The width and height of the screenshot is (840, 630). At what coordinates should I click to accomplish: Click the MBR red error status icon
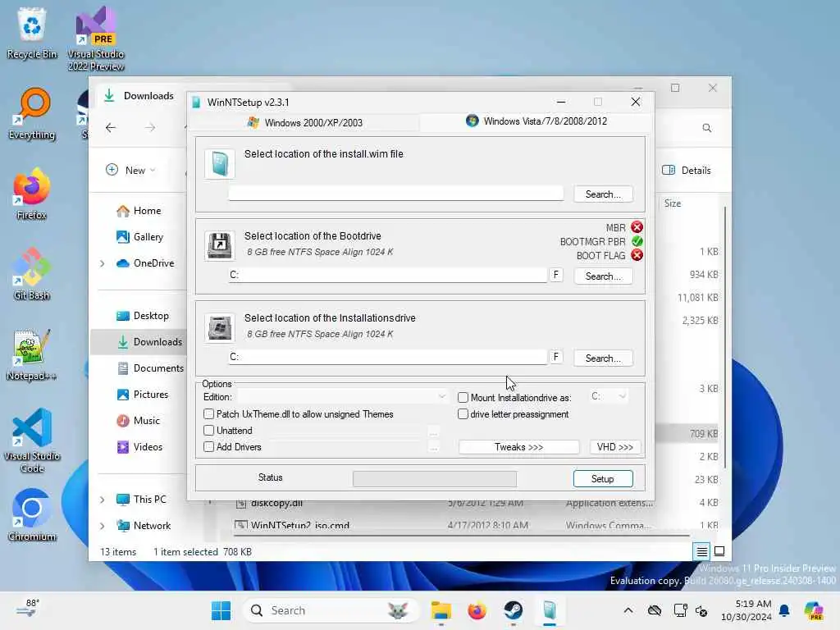click(637, 227)
